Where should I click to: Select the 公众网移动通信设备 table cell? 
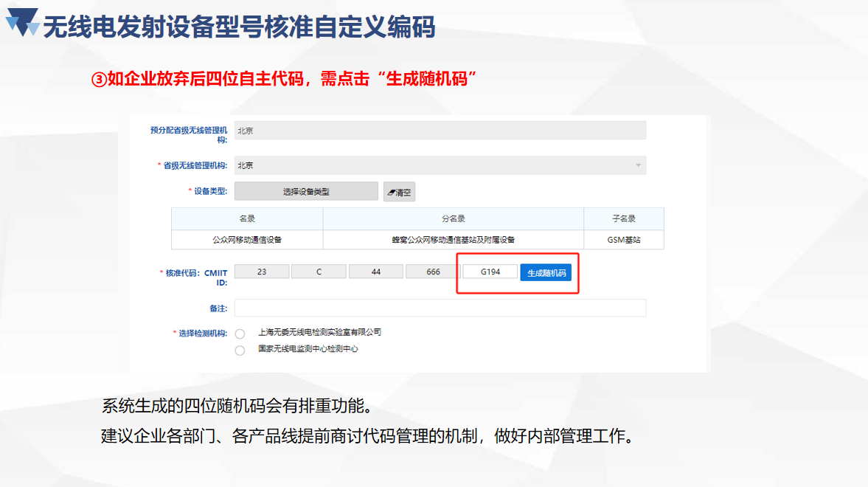point(247,240)
